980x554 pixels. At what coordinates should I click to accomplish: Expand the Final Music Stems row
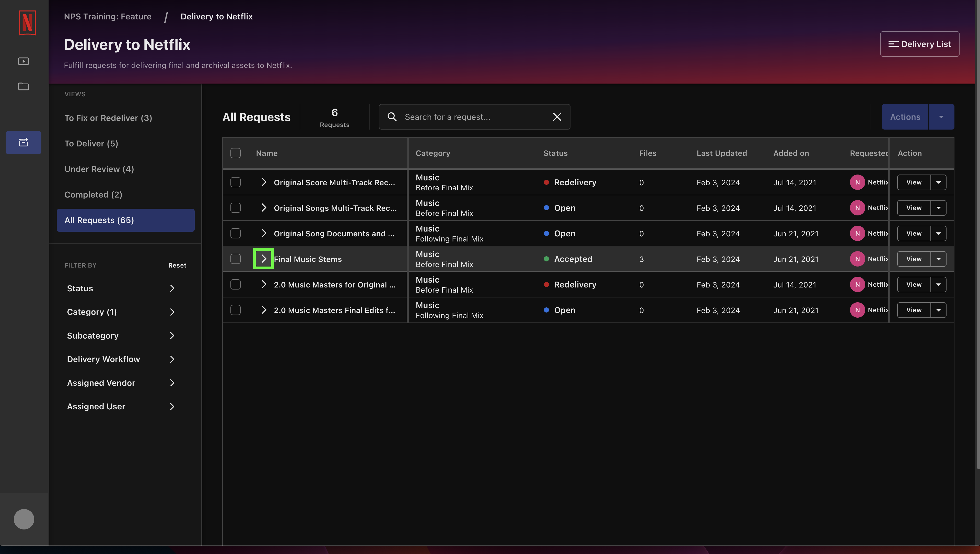(x=264, y=259)
